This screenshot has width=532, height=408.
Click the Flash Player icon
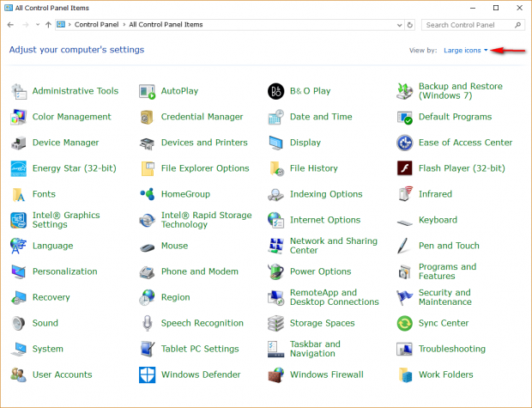[x=405, y=168]
